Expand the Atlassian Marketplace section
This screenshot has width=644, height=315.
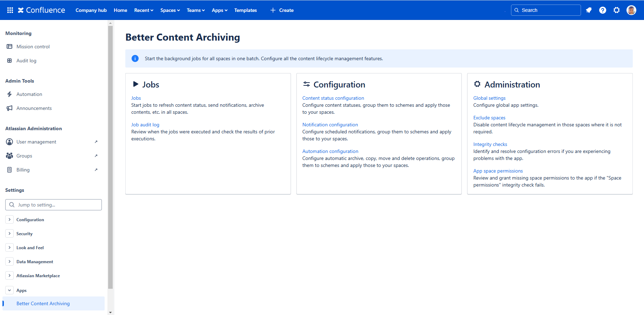[9, 275]
